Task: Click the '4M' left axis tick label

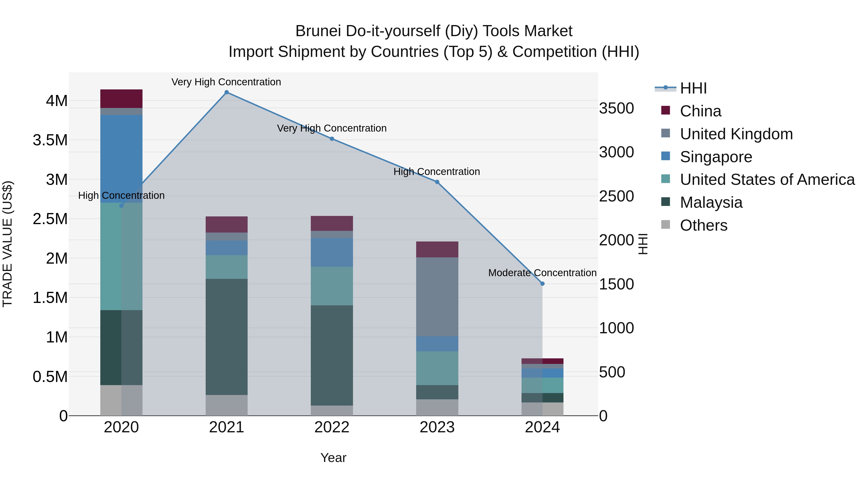Action: 57,101
